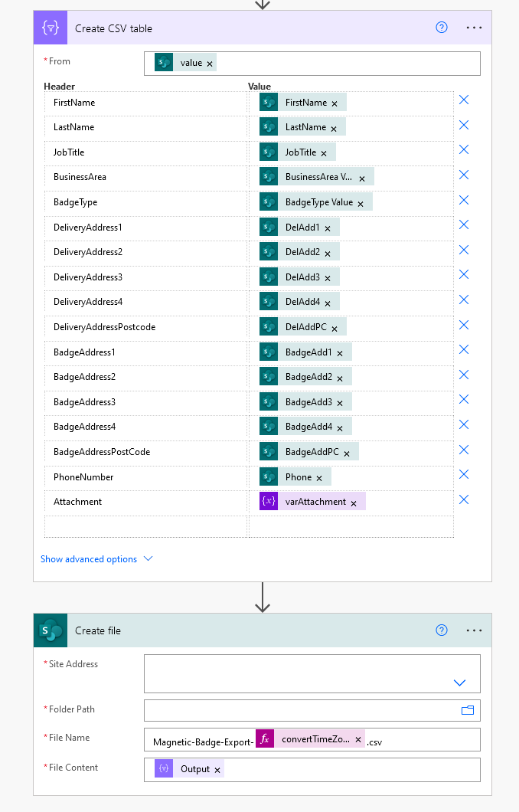Open the Create file options menu
Screen dimensions: 519x812
474,630
